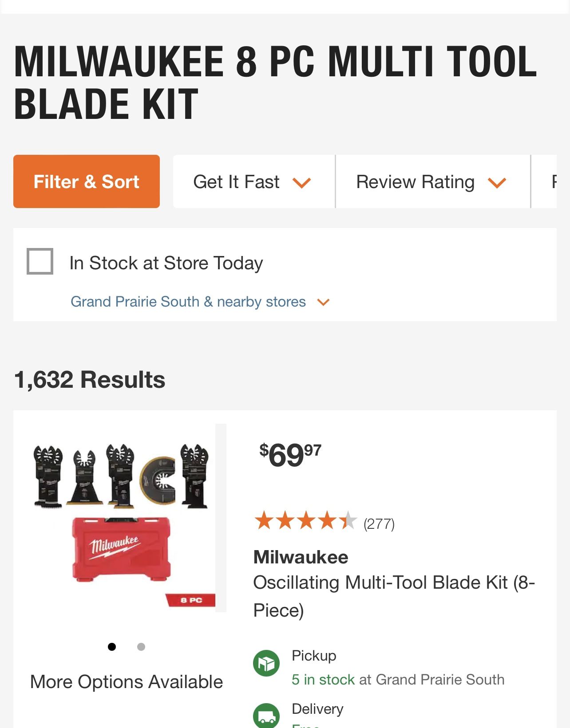Click the chevron beside Review Rating

[497, 182]
